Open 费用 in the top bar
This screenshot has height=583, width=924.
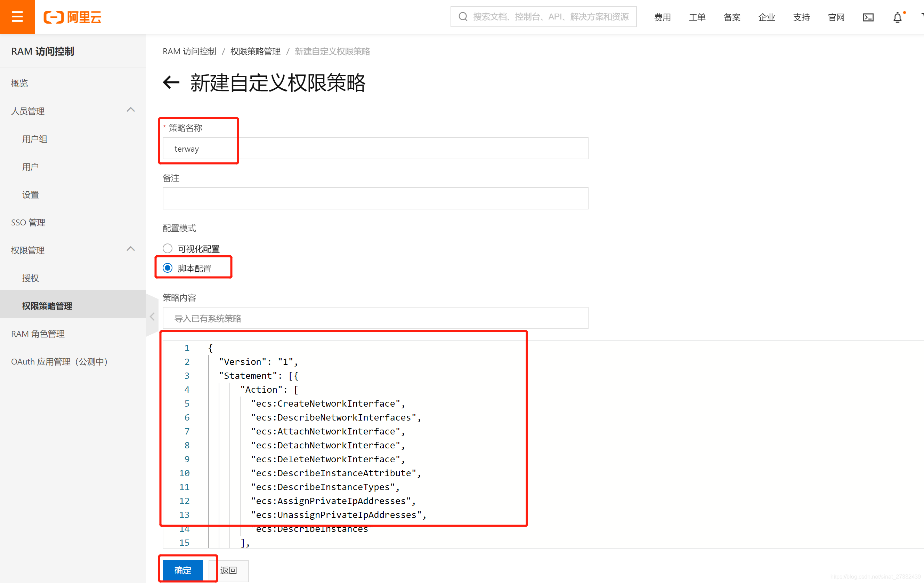[x=662, y=17]
